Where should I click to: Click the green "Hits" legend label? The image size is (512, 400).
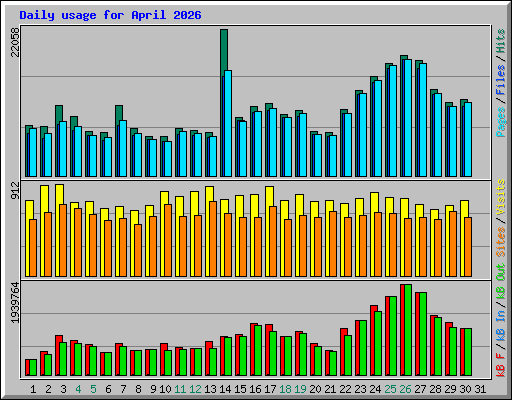[x=500, y=41]
